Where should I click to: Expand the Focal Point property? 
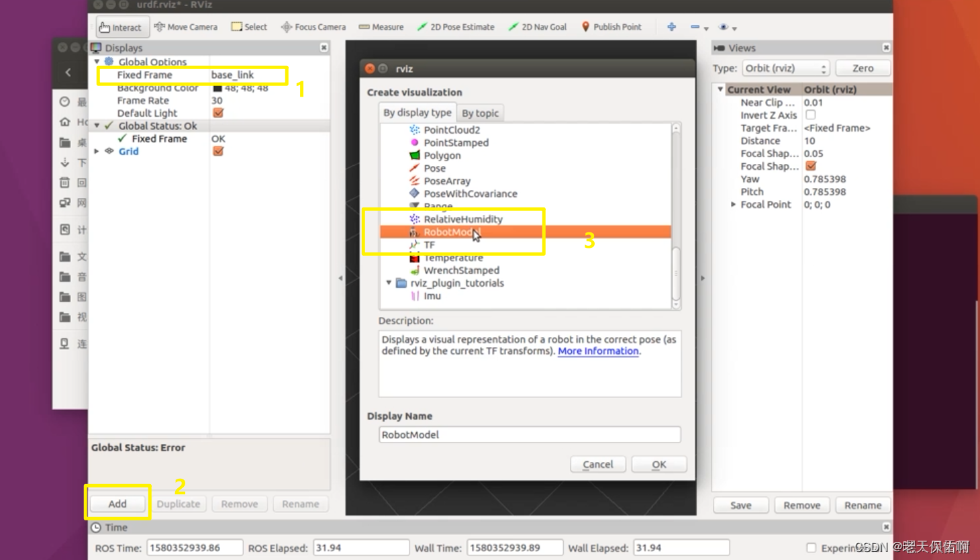coord(733,204)
